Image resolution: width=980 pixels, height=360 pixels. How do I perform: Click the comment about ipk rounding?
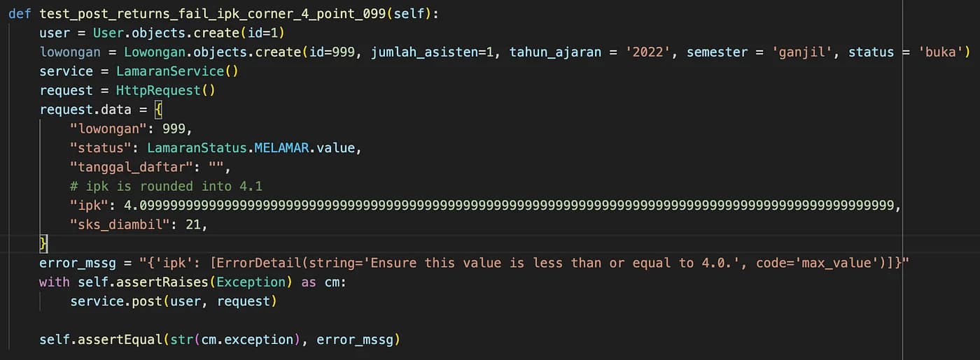(x=166, y=186)
